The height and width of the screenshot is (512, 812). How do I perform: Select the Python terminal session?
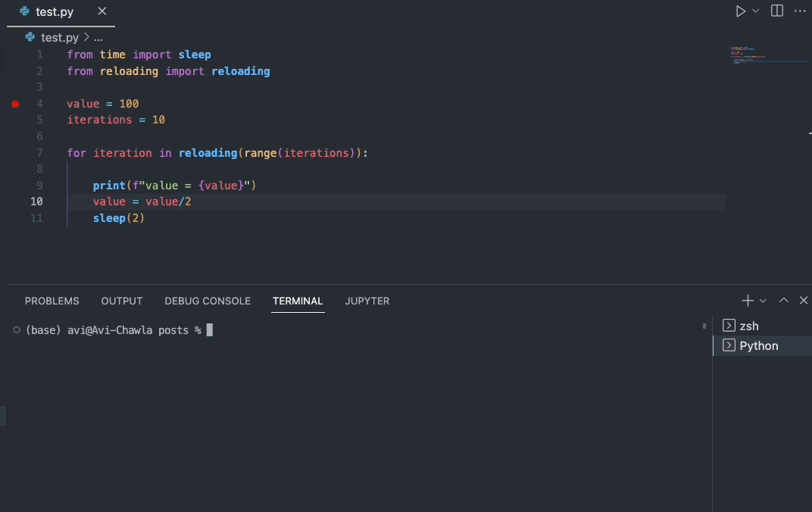click(x=757, y=345)
